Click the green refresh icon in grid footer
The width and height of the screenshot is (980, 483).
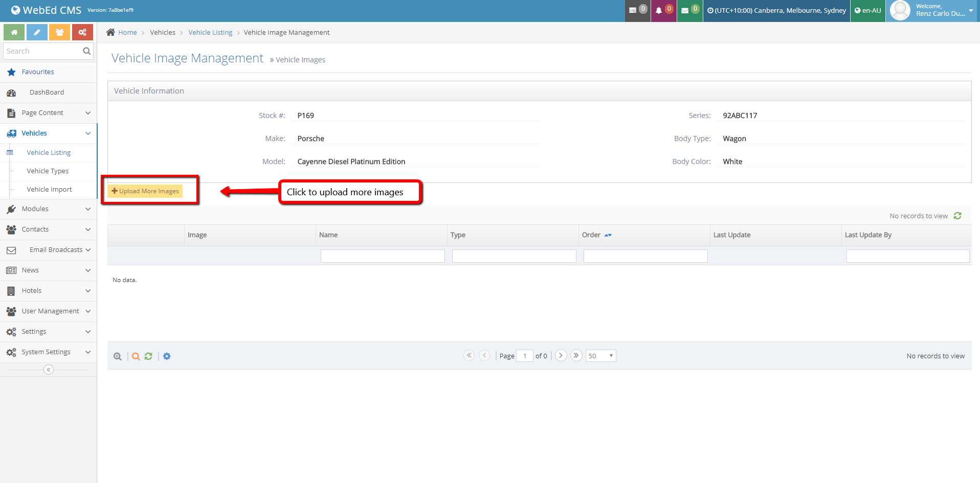coord(148,356)
